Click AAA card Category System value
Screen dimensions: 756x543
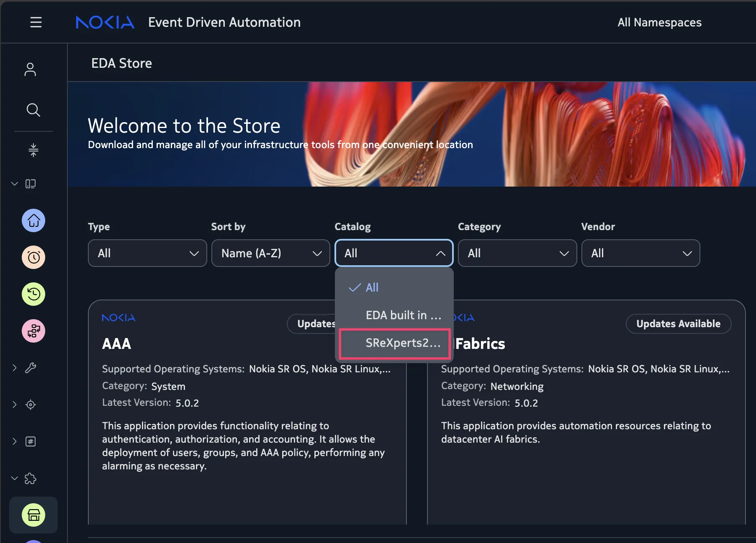click(168, 386)
